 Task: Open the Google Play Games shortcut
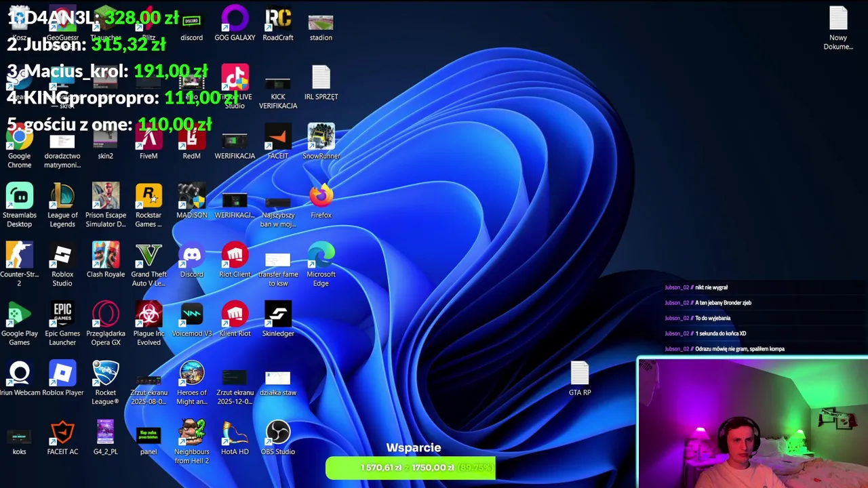tap(20, 323)
